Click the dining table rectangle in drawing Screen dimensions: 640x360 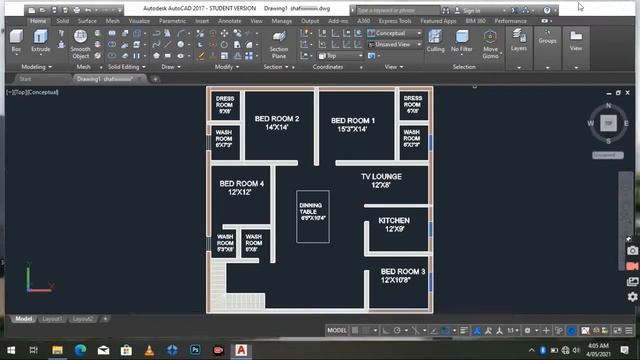(x=313, y=216)
